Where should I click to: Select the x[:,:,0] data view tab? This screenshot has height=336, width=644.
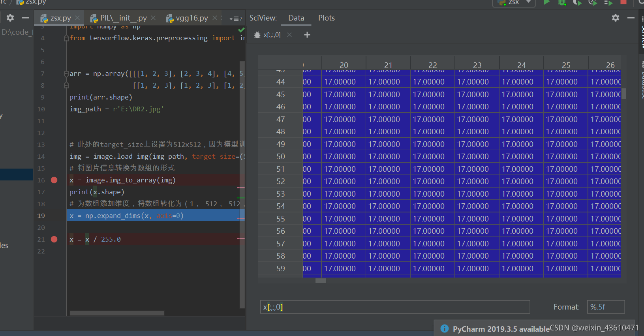point(272,35)
